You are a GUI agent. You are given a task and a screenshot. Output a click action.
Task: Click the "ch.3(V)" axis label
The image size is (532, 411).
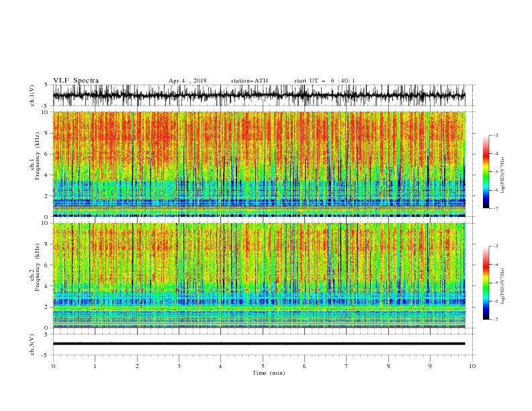pos(32,345)
